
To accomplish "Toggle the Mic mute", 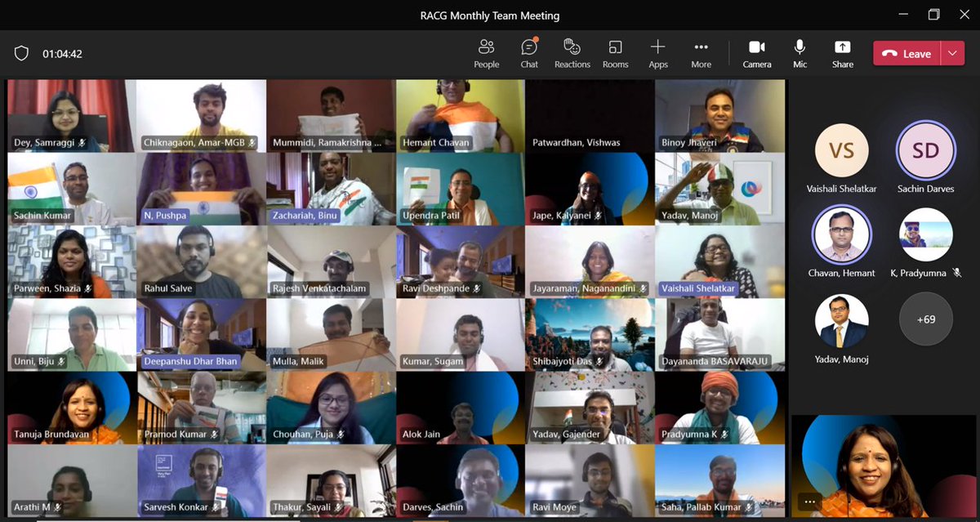I will pyautogui.click(x=800, y=53).
